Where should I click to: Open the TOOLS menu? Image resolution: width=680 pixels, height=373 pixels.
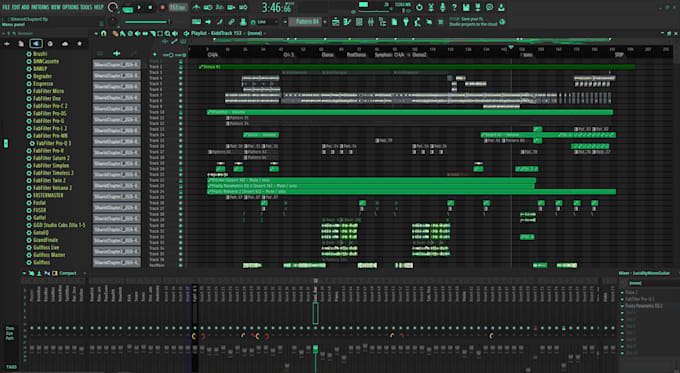[86, 7]
